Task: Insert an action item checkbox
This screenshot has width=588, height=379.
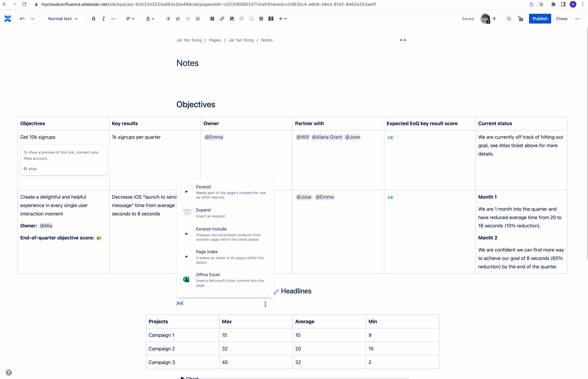Action: 212,19
